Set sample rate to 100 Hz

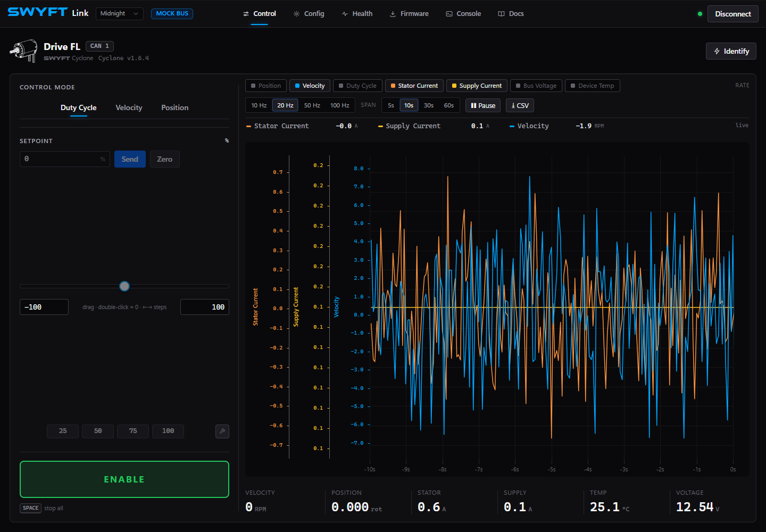click(339, 105)
